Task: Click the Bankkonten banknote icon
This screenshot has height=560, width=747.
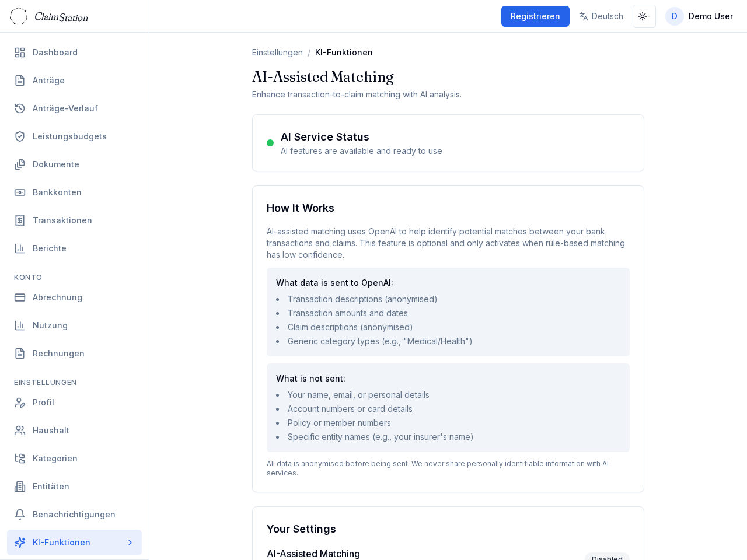Action: coord(20,192)
